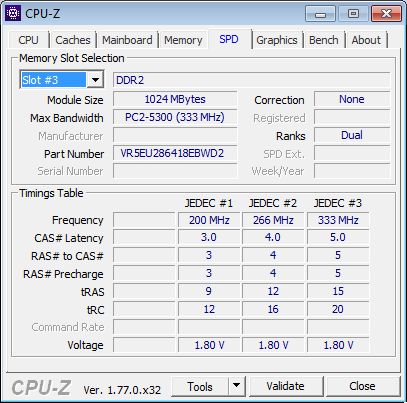The height and width of the screenshot is (403, 407).
Task: Click the PC2-5300 (333 MHz) bandwidth field
Action: [175, 117]
